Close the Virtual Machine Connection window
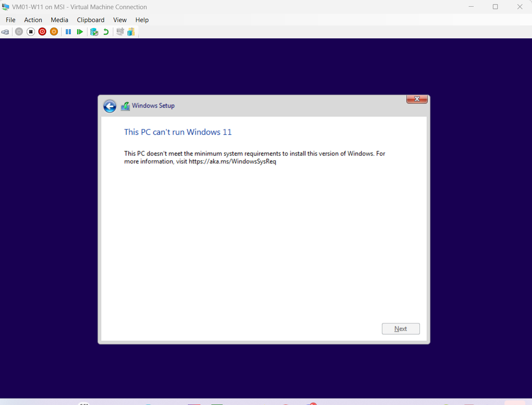The image size is (532, 405). pos(520,7)
